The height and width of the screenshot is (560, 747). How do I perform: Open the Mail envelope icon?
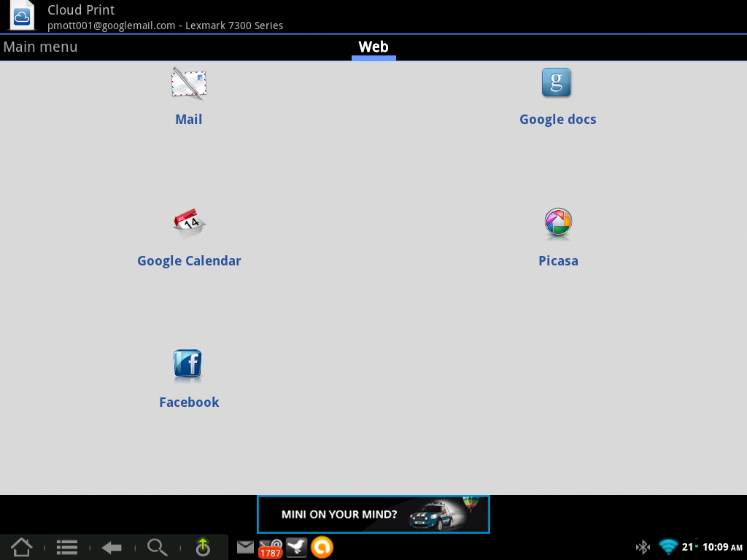coord(189,83)
